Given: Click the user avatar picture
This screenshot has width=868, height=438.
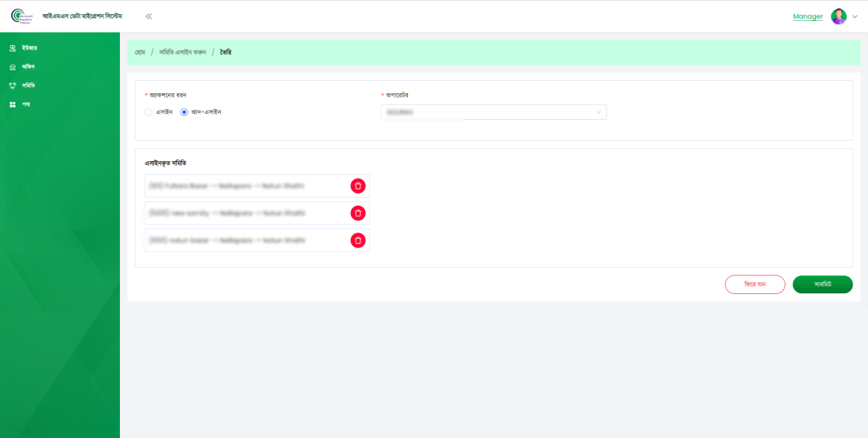Looking at the screenshot, I should click(838, 16).
